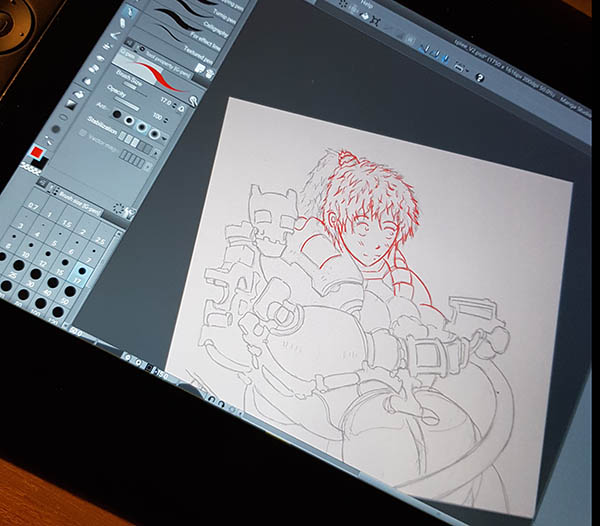This screenshot has height=526, width=600.
Task: Choose brush size 40 preset
Action: click(x=52, y=286)
